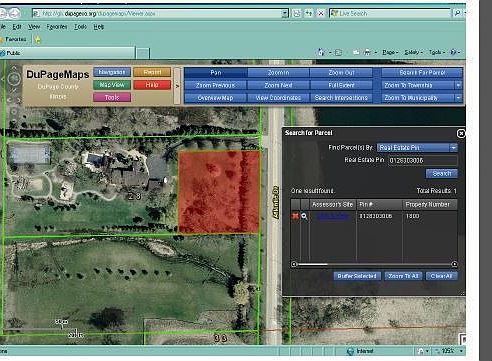Click the browser Refresh icon
This screenshot has height=361, width=492.
click(x=309, y=13)
